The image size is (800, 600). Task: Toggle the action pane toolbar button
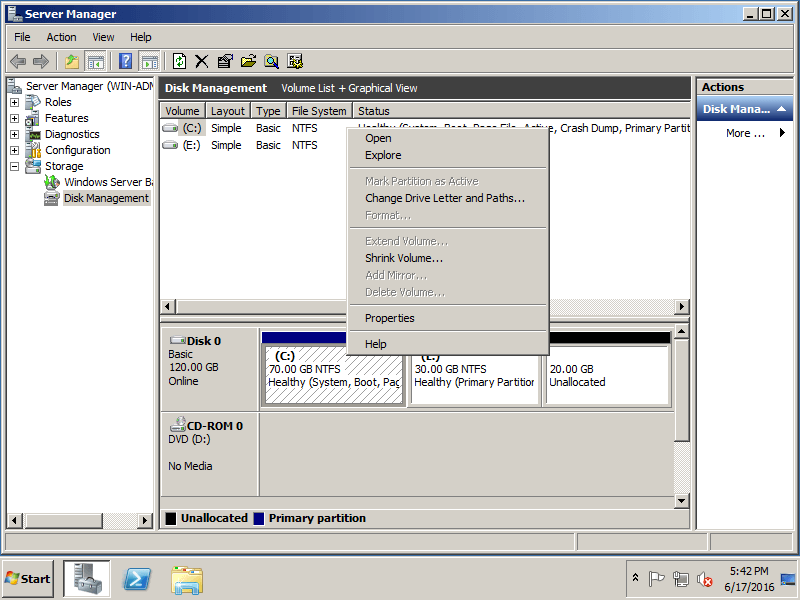pyautogui.click(x=149, y=62)
